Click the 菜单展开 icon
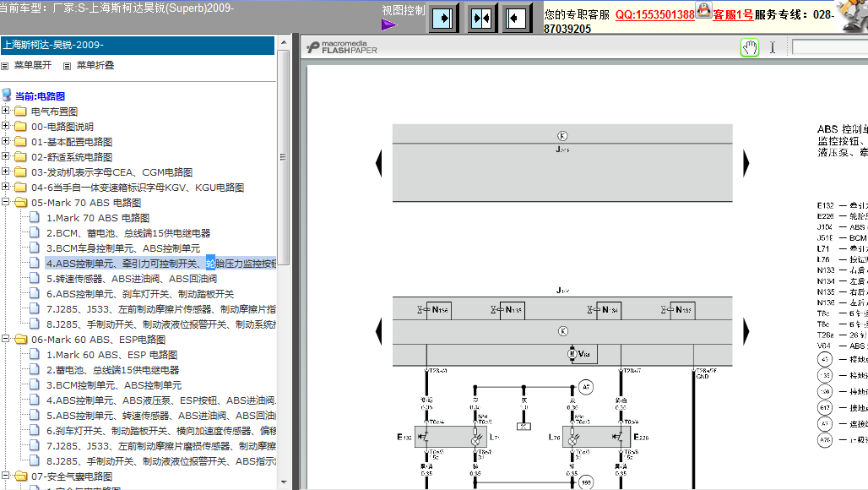 [5, 66]
